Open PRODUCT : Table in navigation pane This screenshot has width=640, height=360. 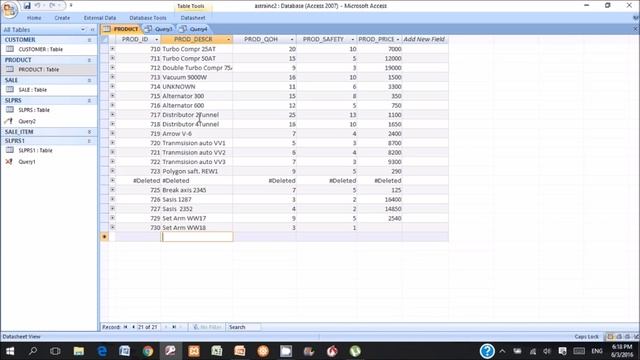[39, 70]
